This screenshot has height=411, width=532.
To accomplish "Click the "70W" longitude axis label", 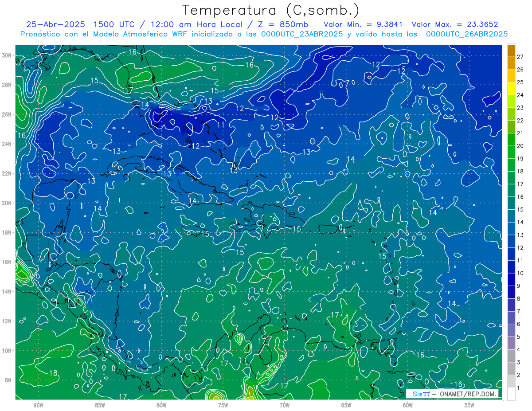I will pos(285,406).
